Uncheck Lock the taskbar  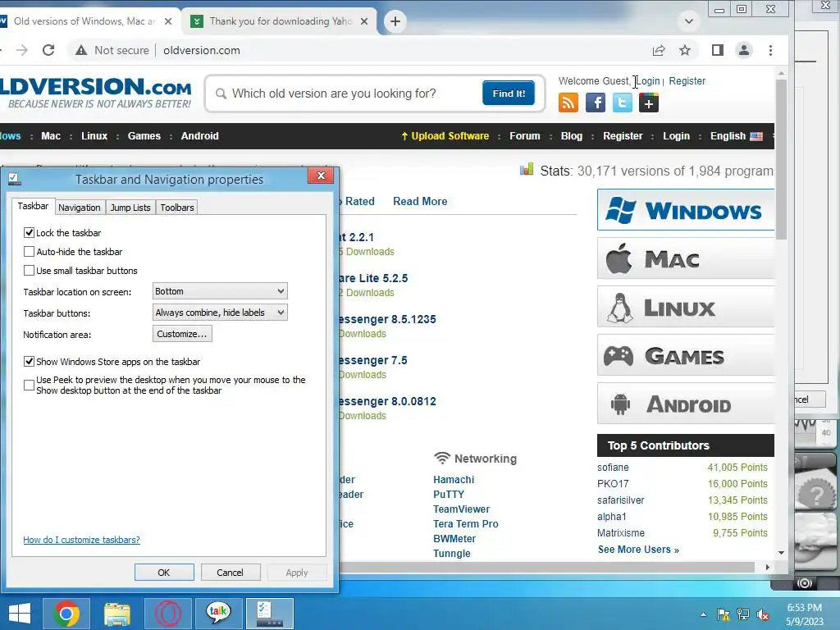click(29, 232)
